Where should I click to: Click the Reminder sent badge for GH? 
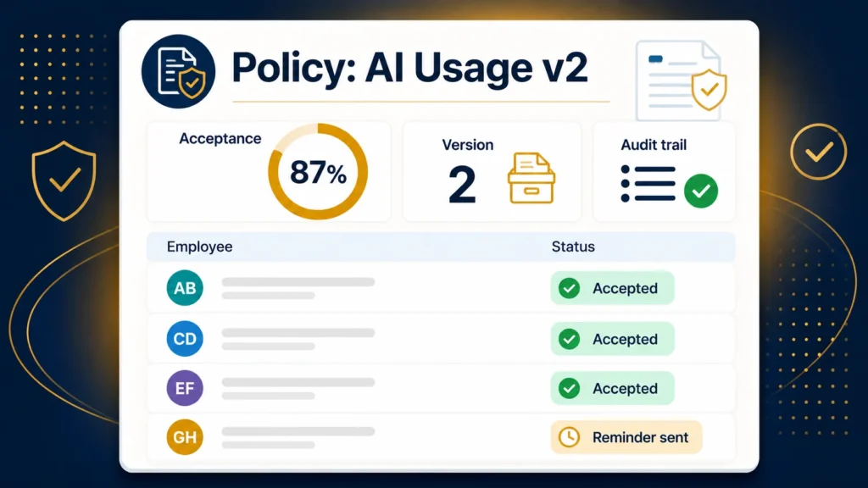pyautogui.click(x=626, y=437)
